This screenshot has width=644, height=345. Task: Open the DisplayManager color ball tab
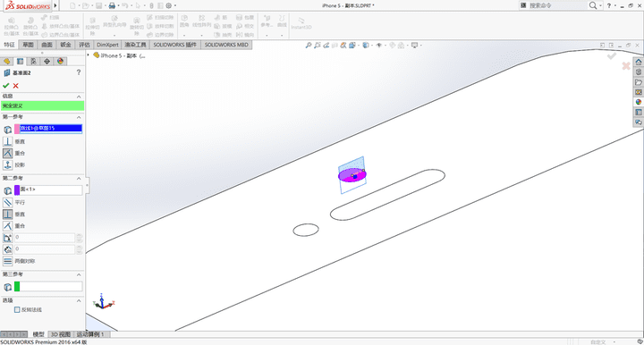pyautogui.click(x=61, y=62)
